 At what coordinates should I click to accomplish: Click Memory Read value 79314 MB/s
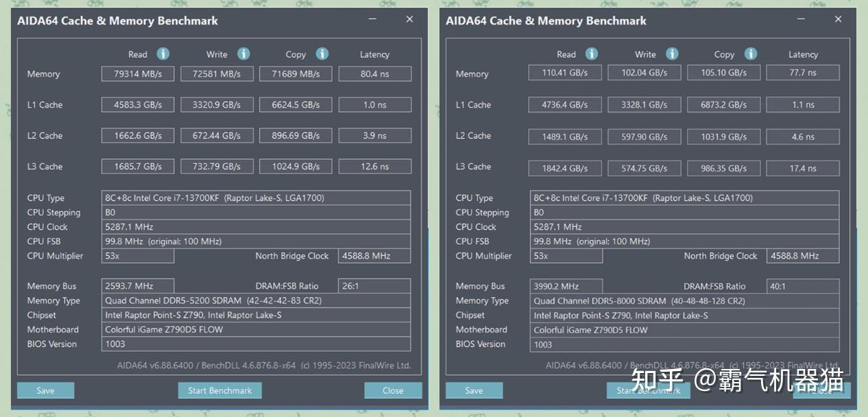[x=138, y=73]
